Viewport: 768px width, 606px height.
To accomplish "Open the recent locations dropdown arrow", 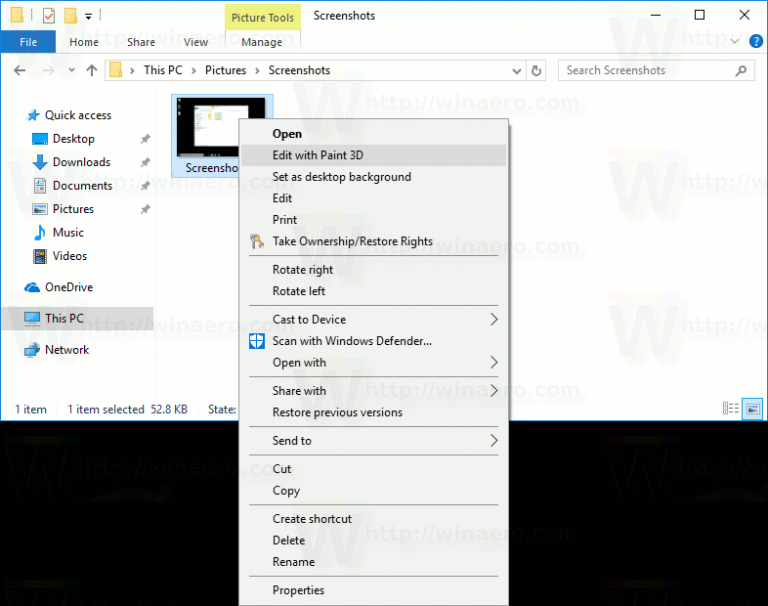I will [72, 70].
